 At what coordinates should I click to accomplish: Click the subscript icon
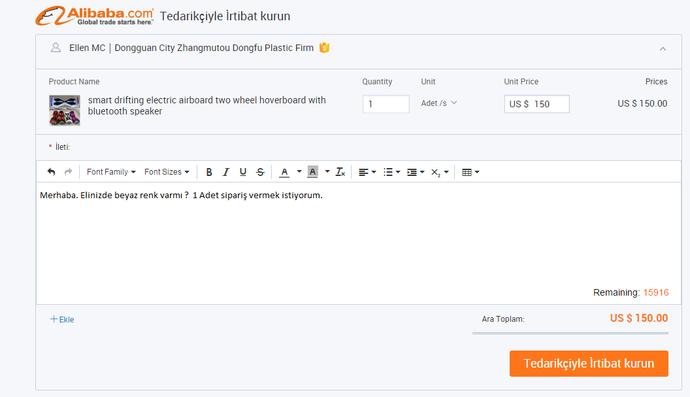[x=436, y=173]
